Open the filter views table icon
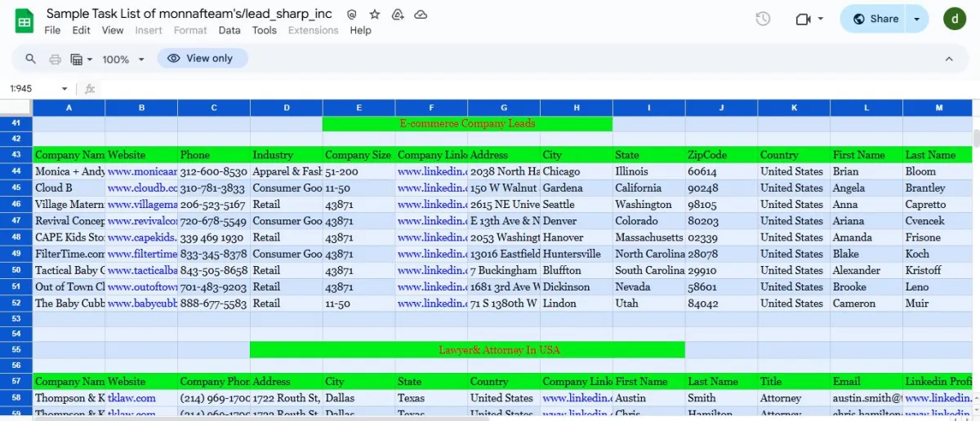 [x=77, y=59]
